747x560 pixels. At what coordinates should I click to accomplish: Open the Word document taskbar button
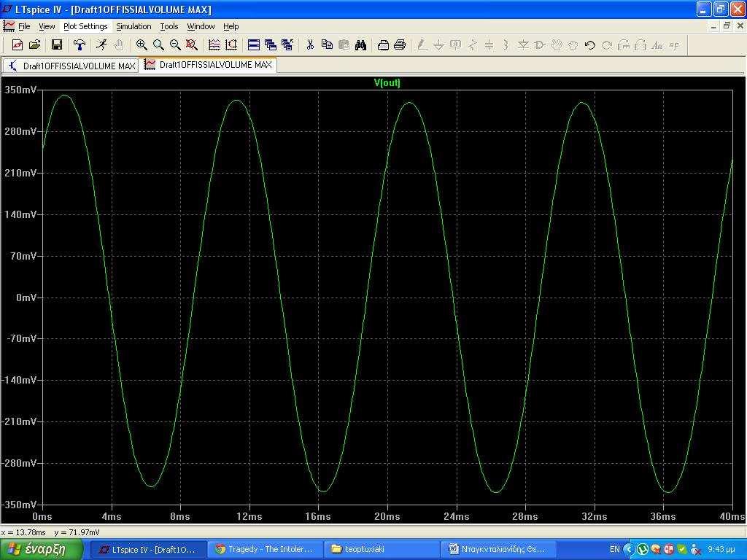pyautogui.click(x=499, y=550)
